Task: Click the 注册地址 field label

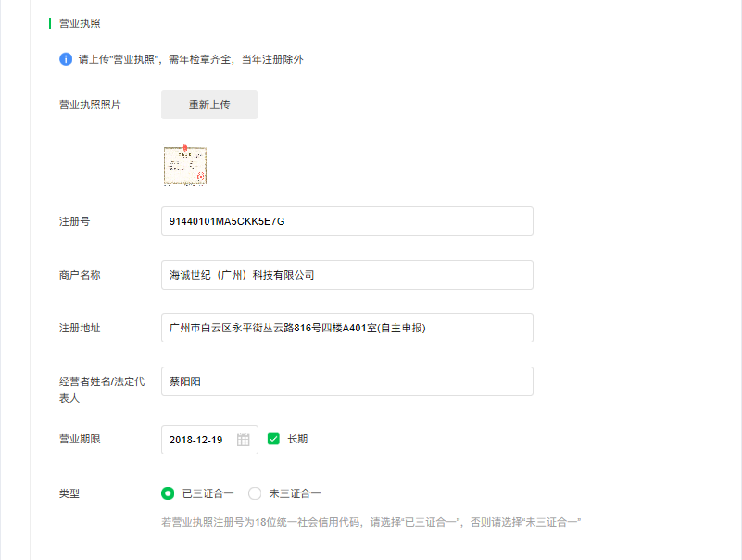Action: pos(80,328)
